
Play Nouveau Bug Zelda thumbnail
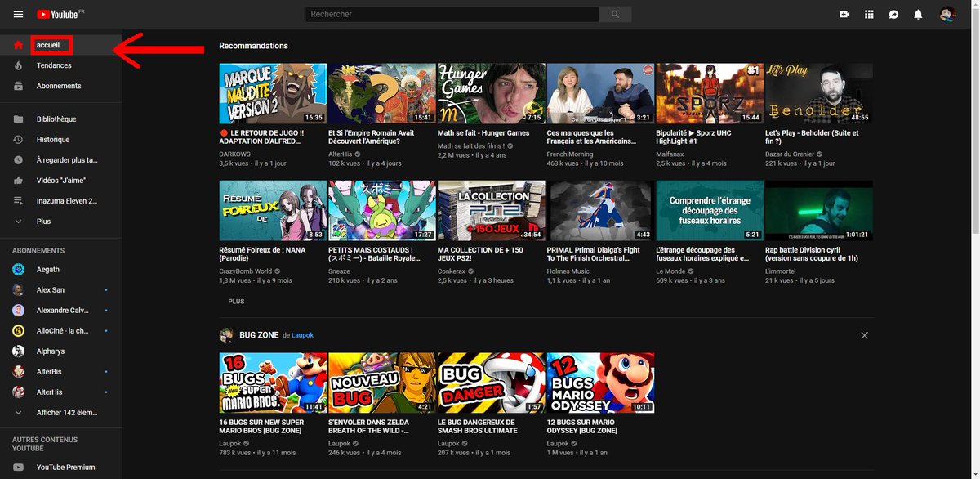381,383
